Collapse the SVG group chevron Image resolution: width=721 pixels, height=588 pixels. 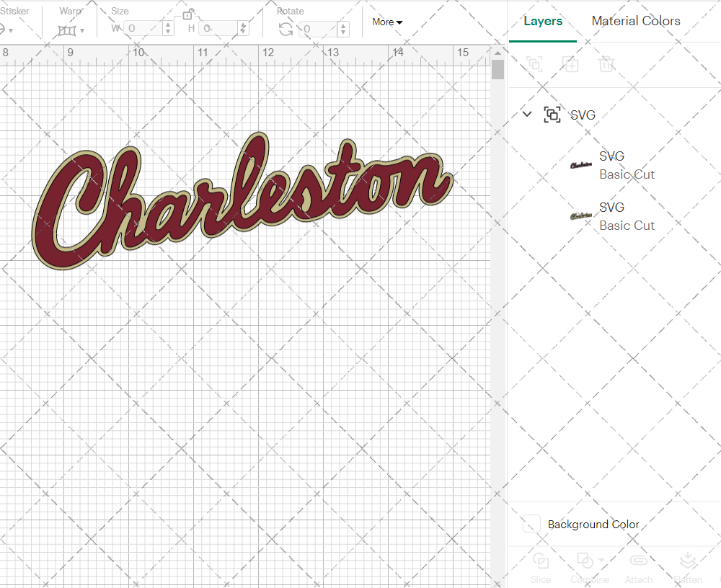coord(527,114)
